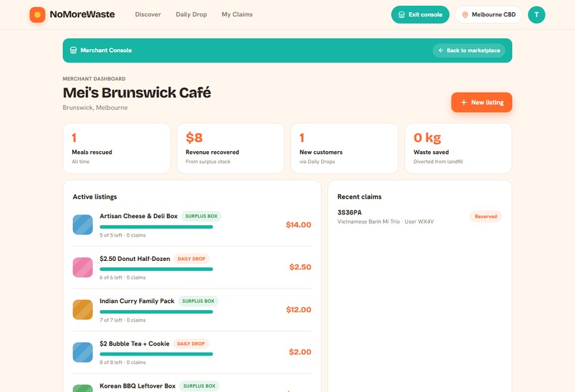Open the Daily Drop nav item
The image size is (575, 392).
(x=191, y=15)
